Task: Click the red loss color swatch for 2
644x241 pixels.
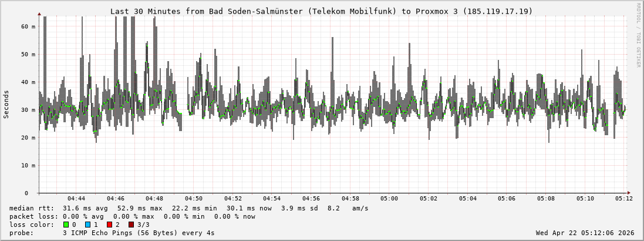Action: pos(109,225)
